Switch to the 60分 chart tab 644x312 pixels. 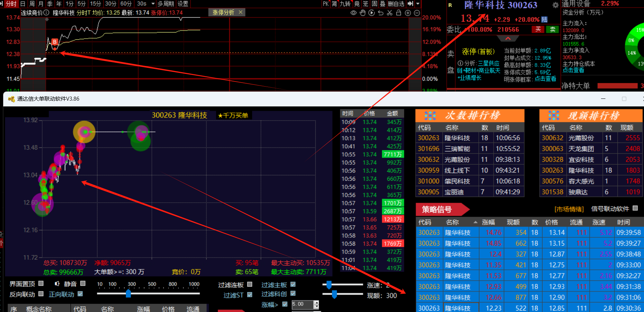tap(126, 4)
